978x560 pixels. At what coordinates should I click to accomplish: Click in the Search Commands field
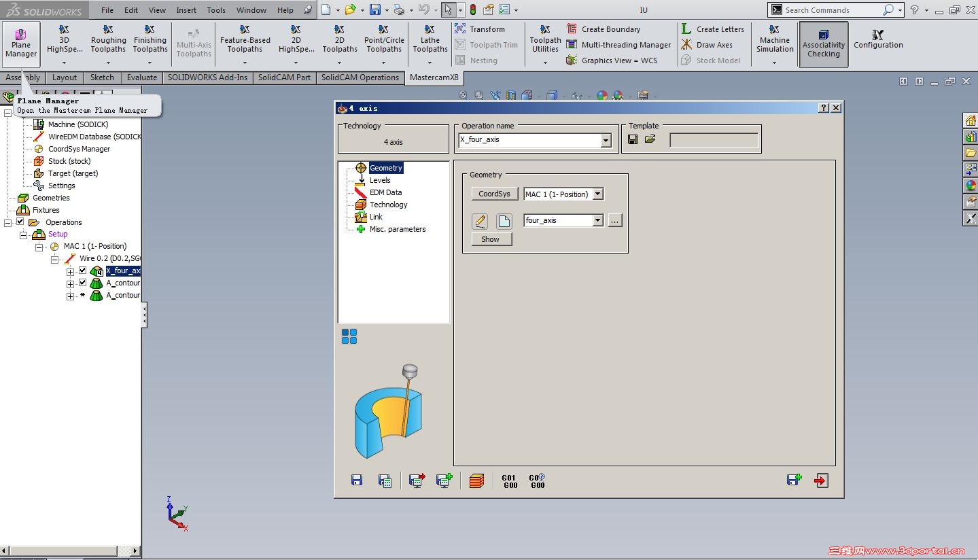pos(832,10)
